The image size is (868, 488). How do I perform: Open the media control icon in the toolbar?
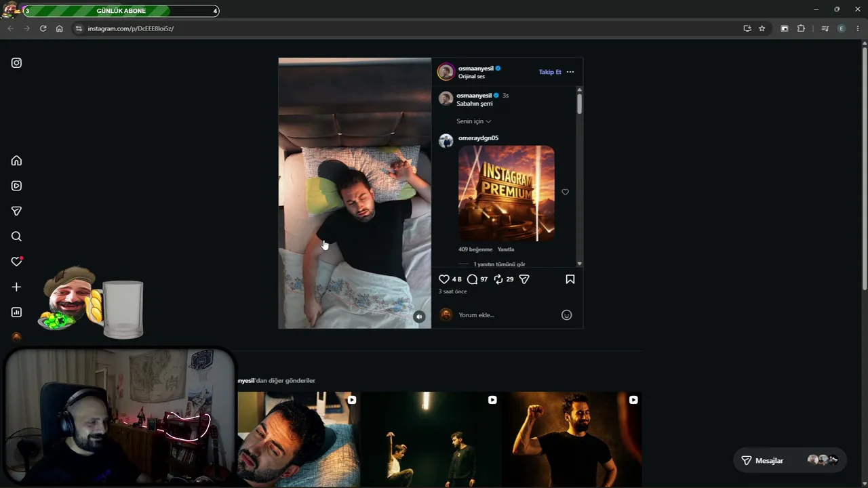tap(825, 28)
